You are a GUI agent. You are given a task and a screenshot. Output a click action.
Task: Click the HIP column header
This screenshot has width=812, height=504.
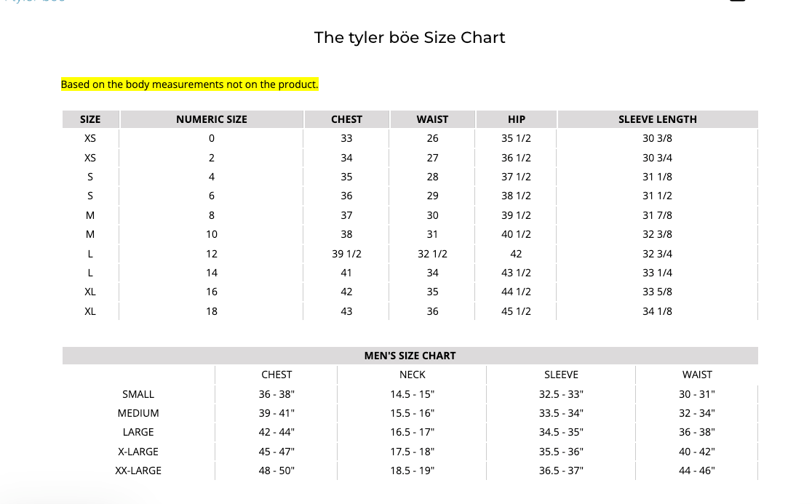point(517,119)
